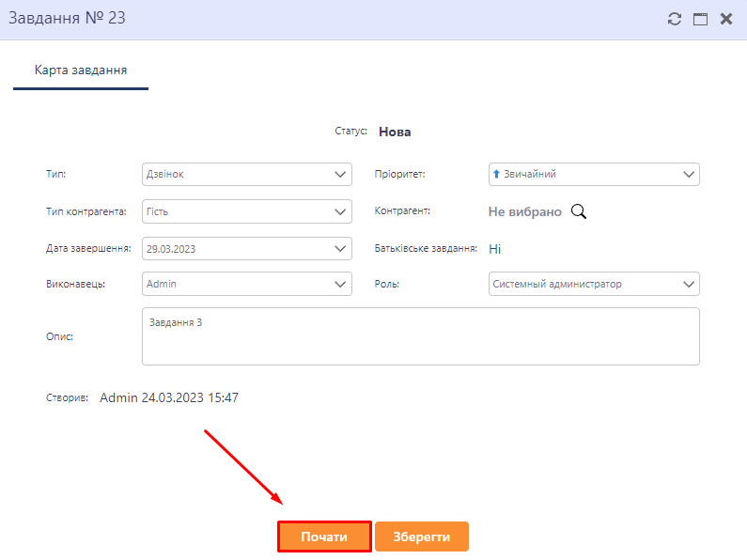Click the priority up-arrow icon

tap(496, 175)
